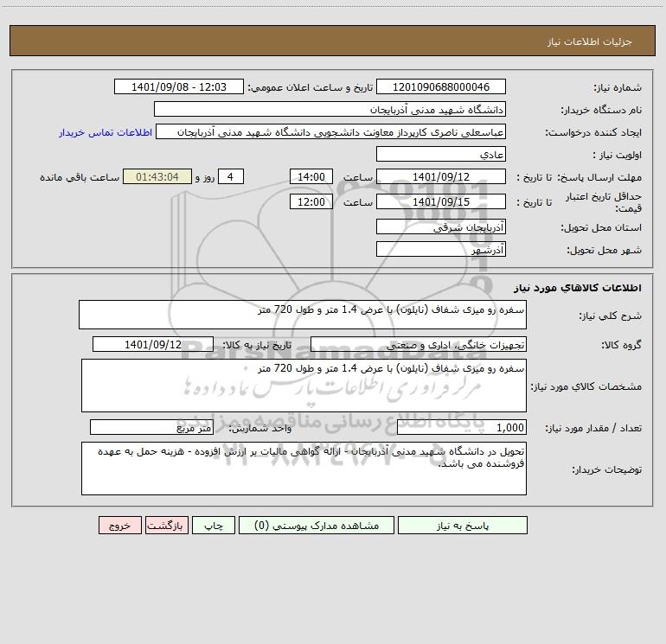The width and height of the screenshot is (666, 644).
Task: Click delivery province field آذربایجان شرقی
Action: (441, 226)
